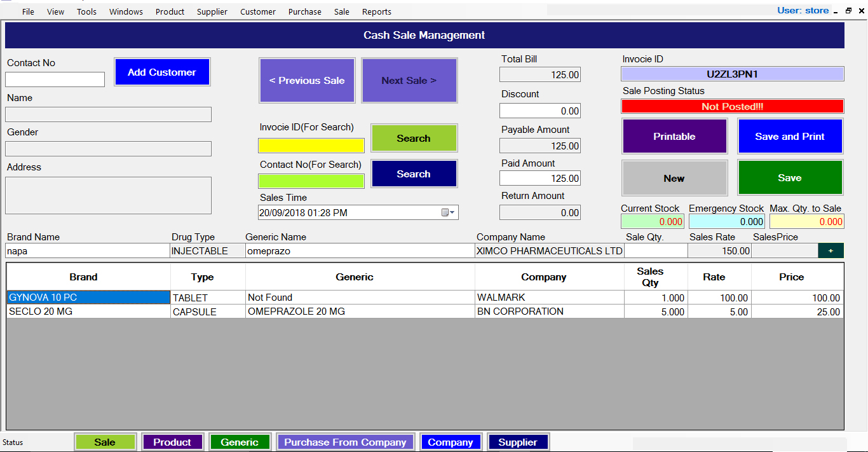Click the Gender field
This screenshot has width=868, height=452.
(108, 149)
